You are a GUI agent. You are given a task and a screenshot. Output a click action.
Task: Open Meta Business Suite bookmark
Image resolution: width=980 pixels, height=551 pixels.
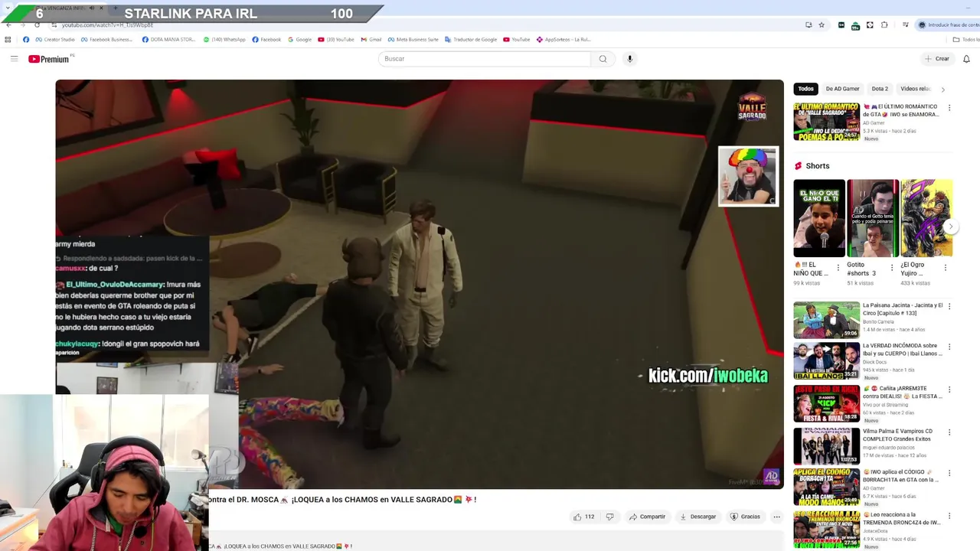(413, 40)
